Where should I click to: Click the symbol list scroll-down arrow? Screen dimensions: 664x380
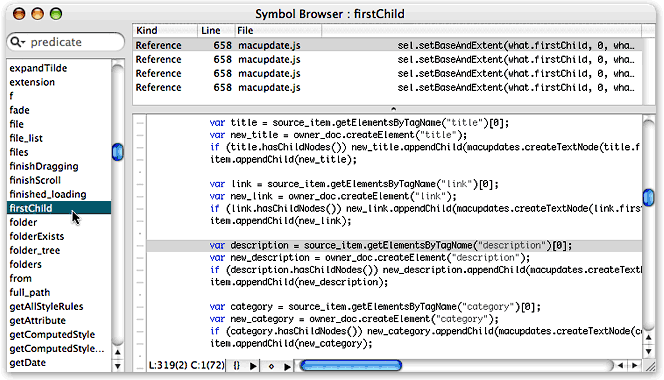(118, 366)
